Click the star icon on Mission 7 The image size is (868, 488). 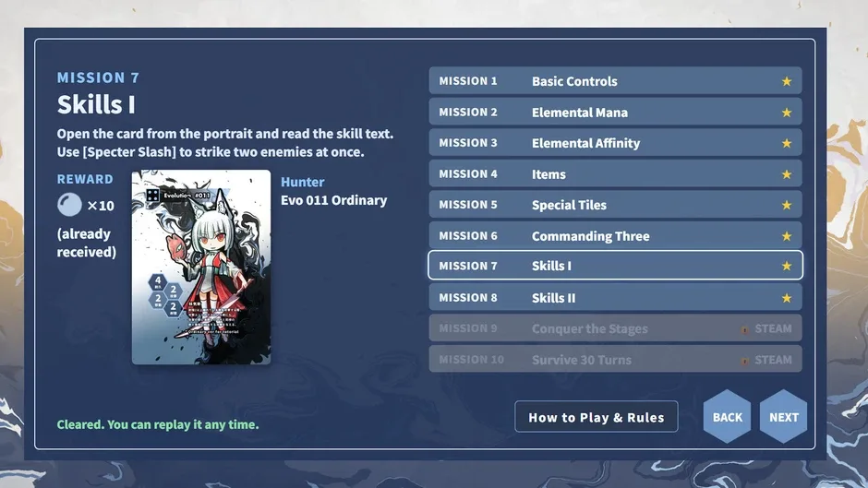pos(786,266)
